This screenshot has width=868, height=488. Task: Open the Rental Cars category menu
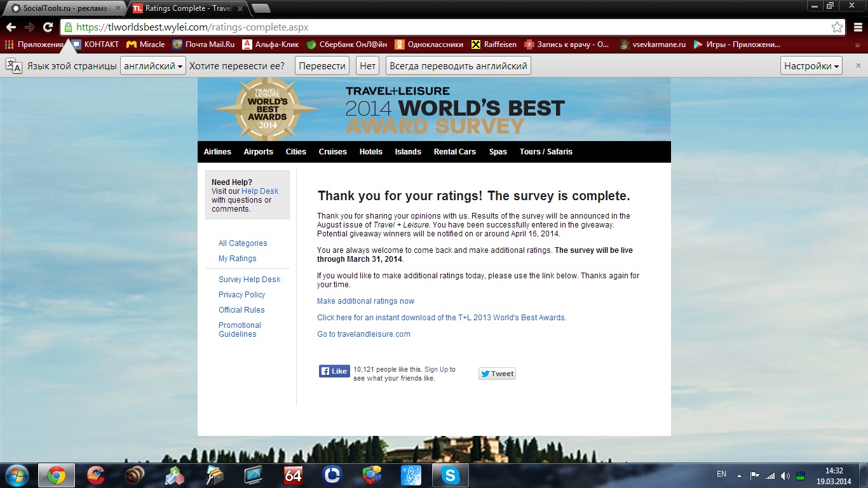(455, 152)
